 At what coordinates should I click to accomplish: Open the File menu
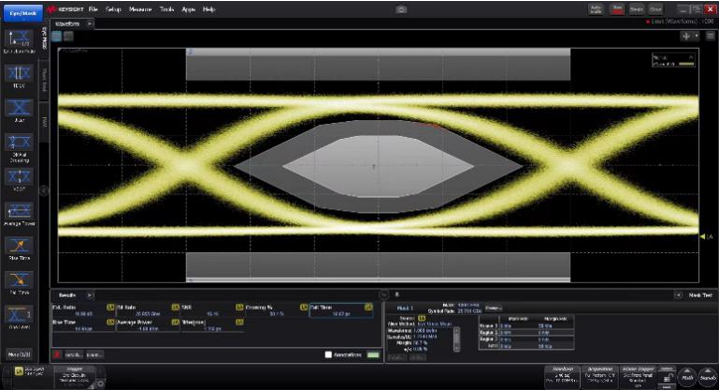click(x=94, y=9)
